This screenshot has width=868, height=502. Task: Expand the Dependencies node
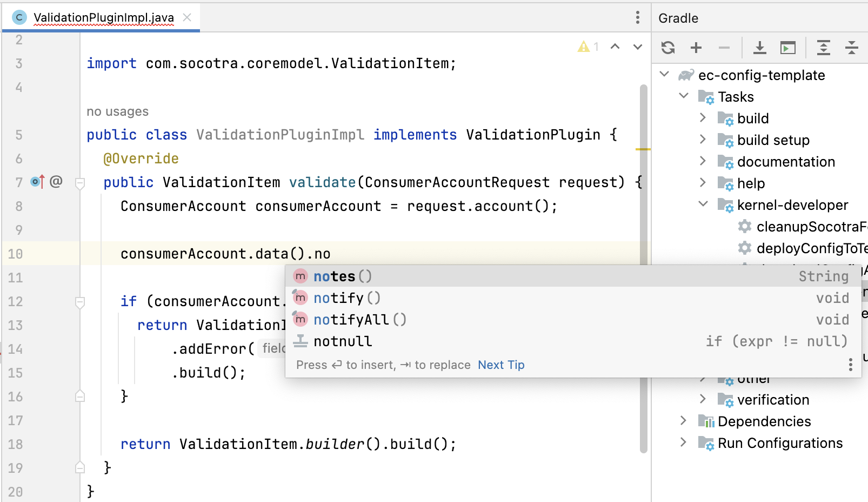683,420
